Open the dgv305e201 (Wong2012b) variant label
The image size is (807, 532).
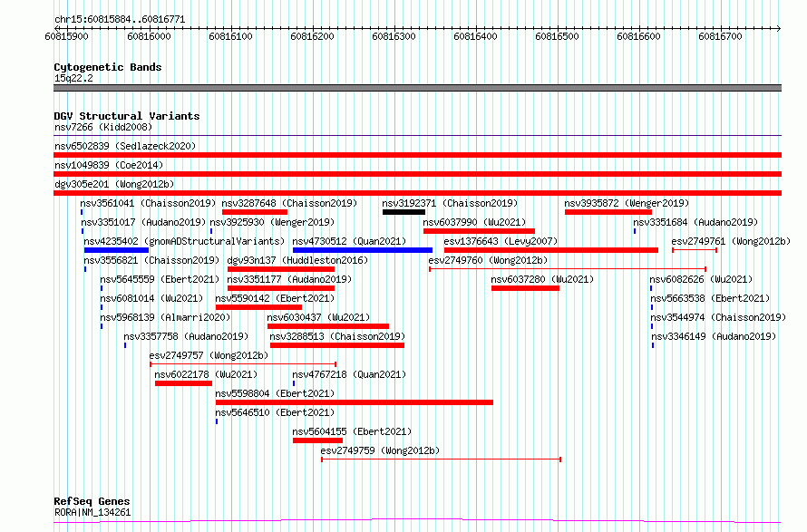point(114,184)
